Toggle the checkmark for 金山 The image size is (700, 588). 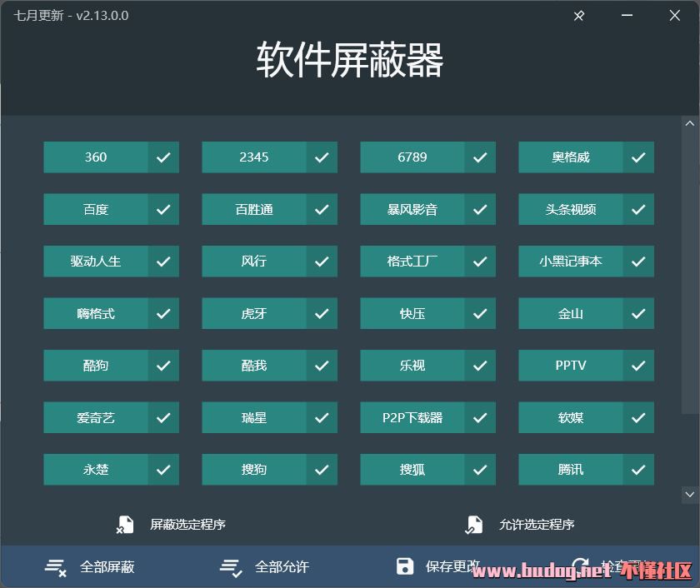pyautogui.click(x=639, y=314)
